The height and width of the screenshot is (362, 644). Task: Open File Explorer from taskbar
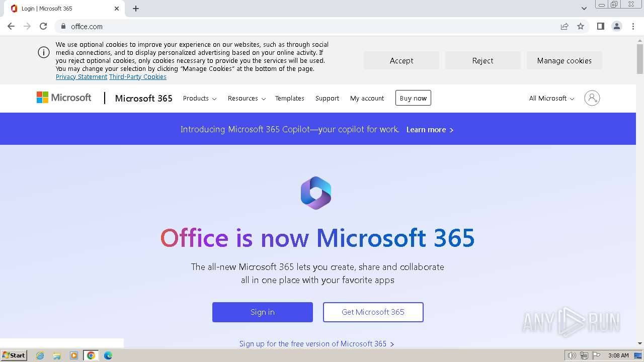[x=57, y=355]
